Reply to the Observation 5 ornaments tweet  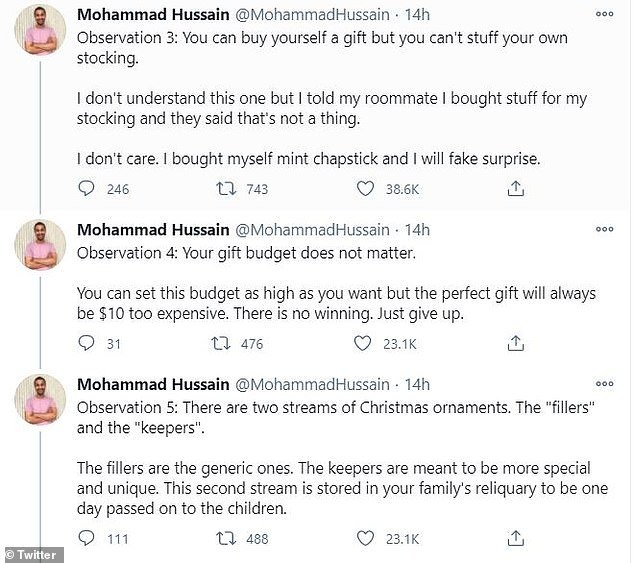[x=87, y=538]
